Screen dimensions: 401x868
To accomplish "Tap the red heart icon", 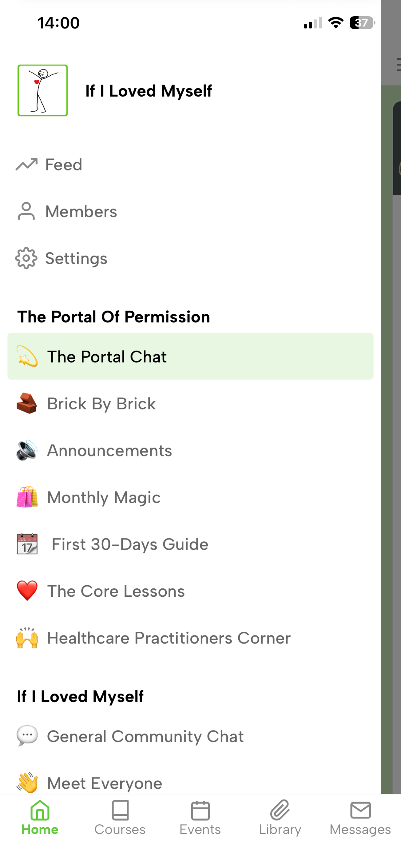I will (x=27, y=591).
